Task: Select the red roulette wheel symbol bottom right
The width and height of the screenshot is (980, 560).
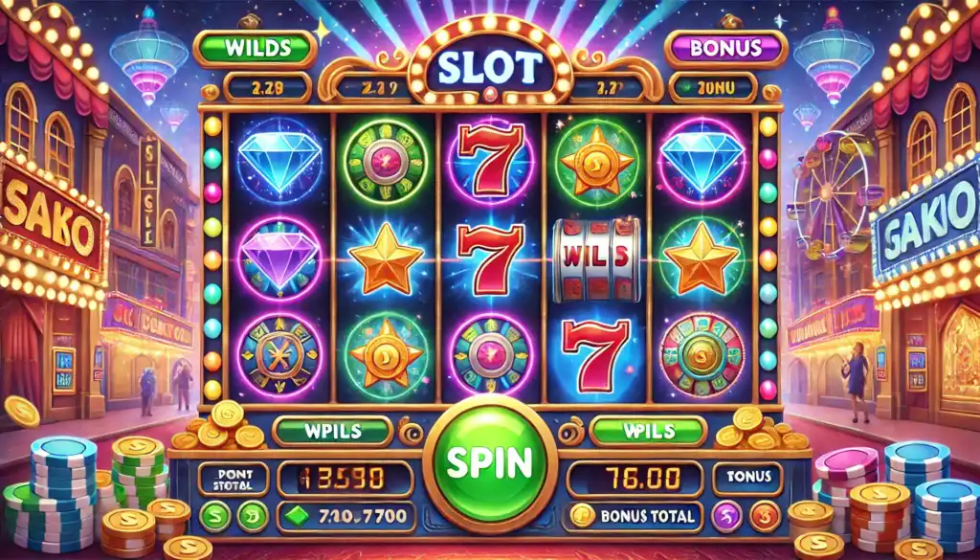Action: [702, 356]
